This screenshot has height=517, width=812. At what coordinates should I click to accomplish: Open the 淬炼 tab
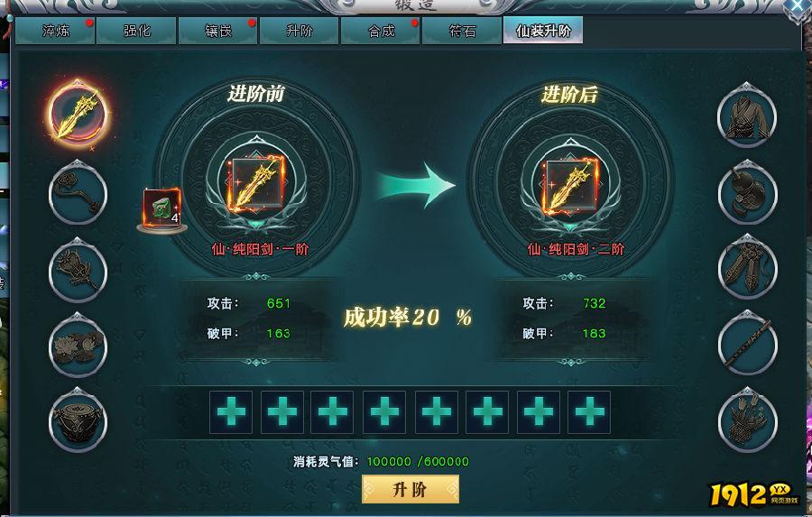tap(55, 31)
